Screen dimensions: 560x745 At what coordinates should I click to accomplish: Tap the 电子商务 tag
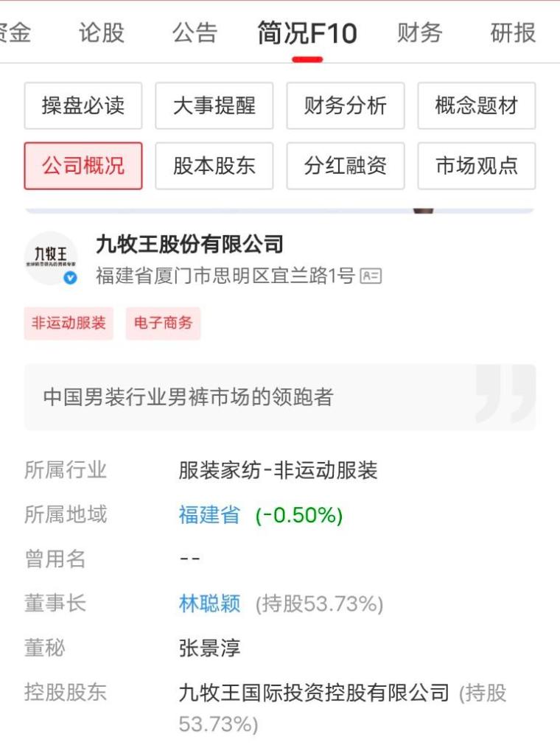coord(163,323)
